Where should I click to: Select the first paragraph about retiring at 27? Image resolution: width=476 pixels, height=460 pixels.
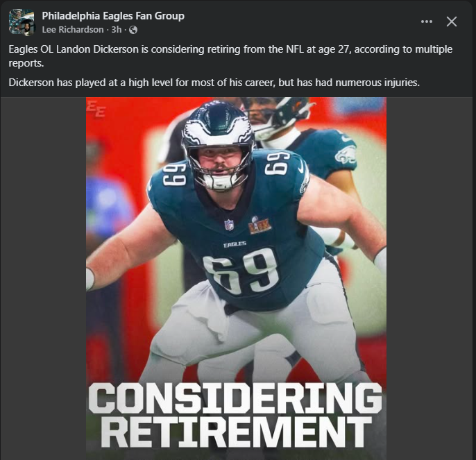[230, 56]
